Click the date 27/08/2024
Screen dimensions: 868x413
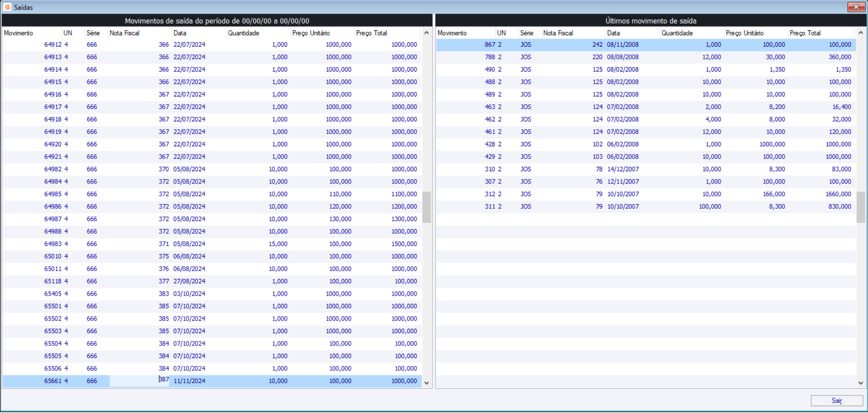(190, 281)
